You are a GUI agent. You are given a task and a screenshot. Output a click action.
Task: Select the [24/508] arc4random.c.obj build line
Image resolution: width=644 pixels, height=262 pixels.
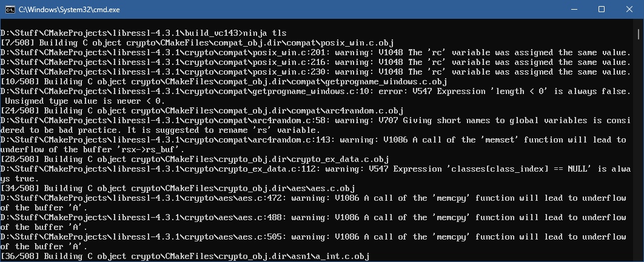tap(202, 110)
